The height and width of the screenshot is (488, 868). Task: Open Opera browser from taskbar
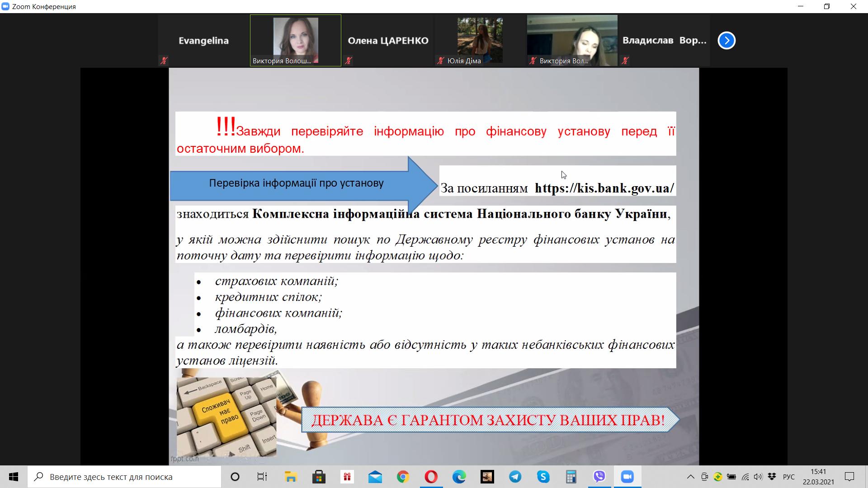click(x=431, y=477)
